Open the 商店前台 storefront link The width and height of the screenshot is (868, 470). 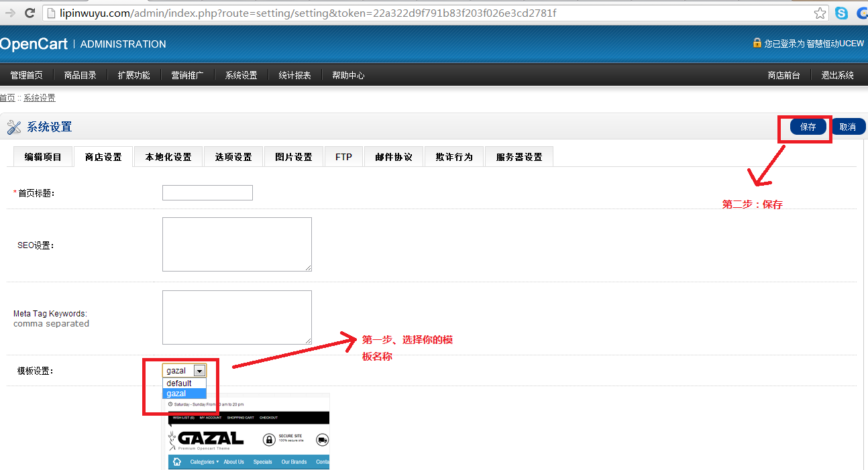coord(783,74)
